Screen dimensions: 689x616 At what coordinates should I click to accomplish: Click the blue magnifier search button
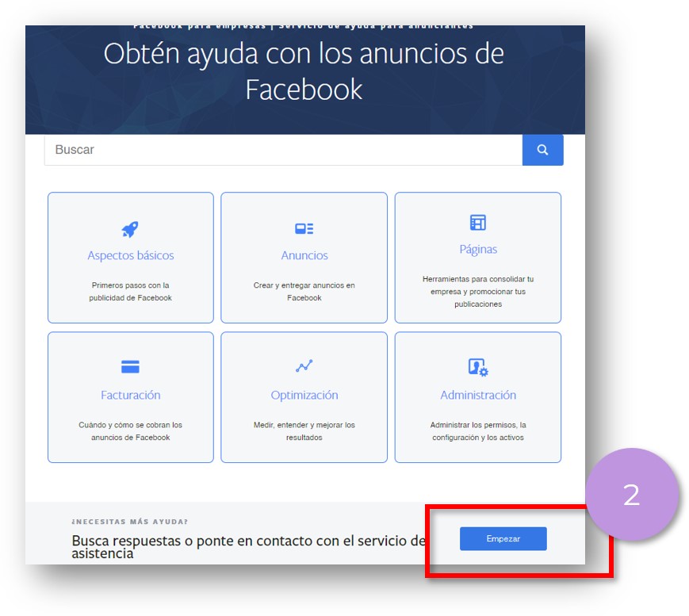click(542, 150)
